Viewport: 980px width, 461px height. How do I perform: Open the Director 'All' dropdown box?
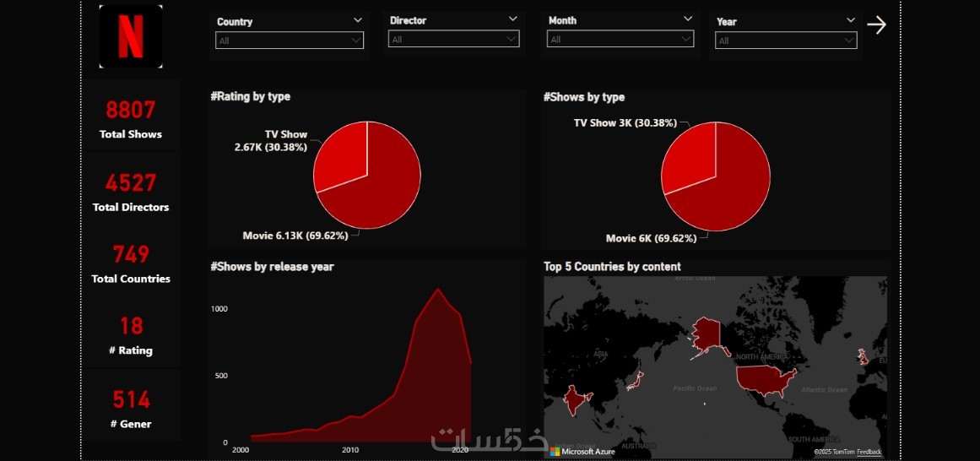coord(454,40)
